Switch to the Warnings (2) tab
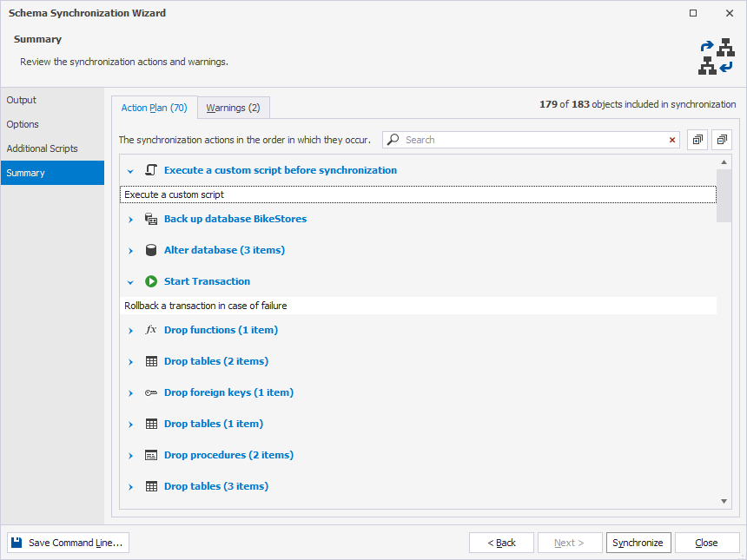Image resolution: width=747 pixels, height=560 pixels. [233, 108]
